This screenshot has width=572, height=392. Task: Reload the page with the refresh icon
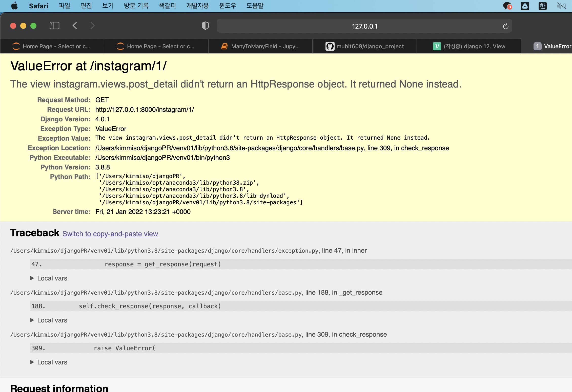tap(505, 26)
